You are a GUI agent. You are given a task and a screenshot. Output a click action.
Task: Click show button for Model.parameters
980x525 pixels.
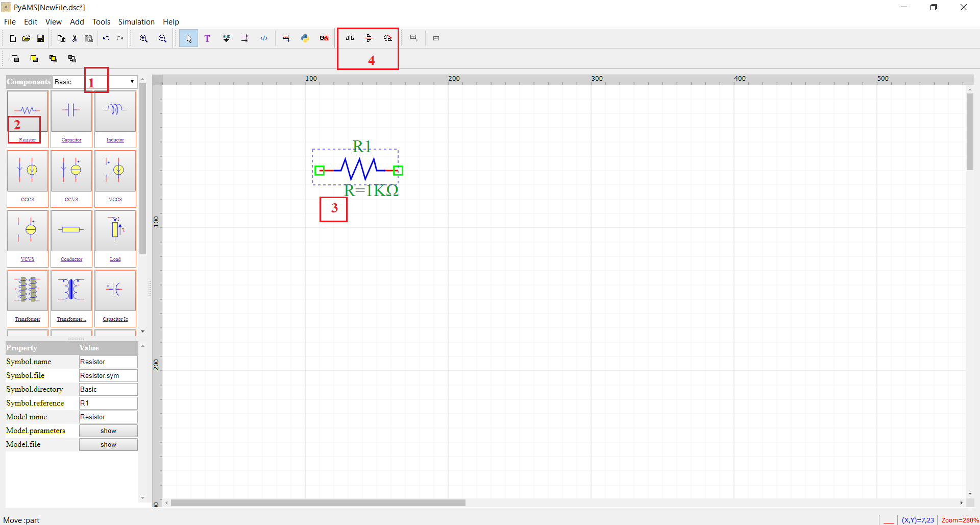click(108, 431)
